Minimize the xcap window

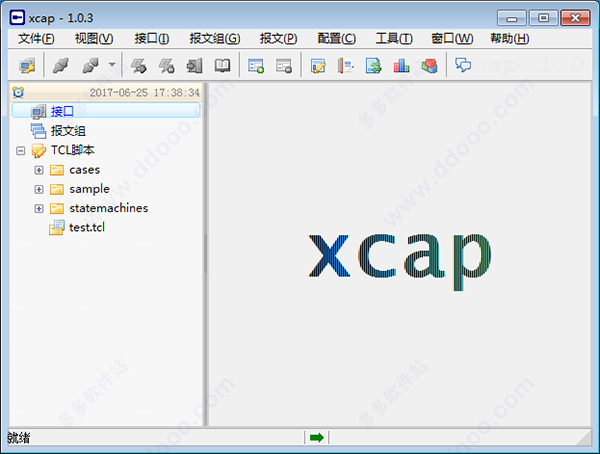pyautogui.click(x=512, y=18)
